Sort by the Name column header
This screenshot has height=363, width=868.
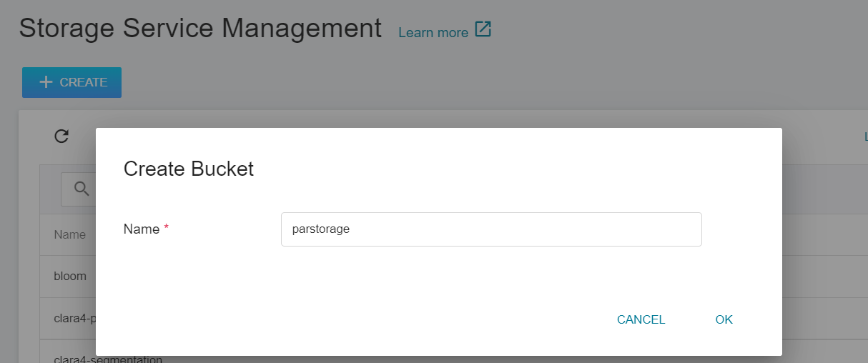pyautogui.click(x=69, y=234)
